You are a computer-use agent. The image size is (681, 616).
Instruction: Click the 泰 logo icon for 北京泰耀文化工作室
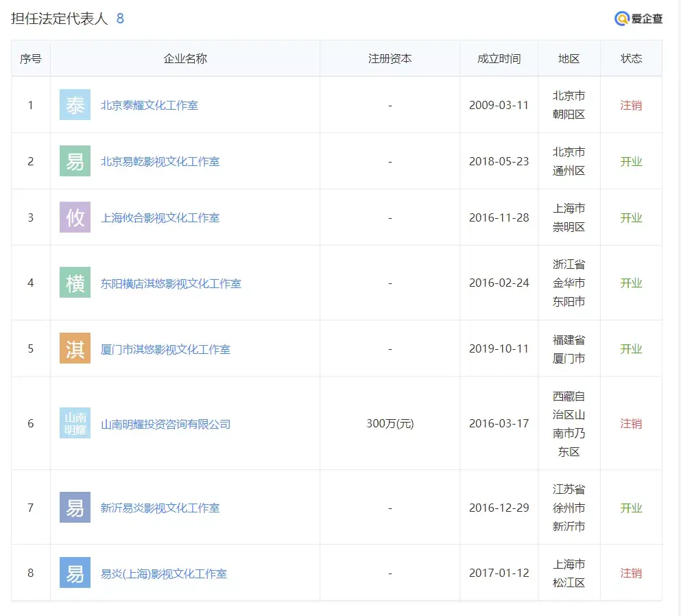click(x=75, y=105)
